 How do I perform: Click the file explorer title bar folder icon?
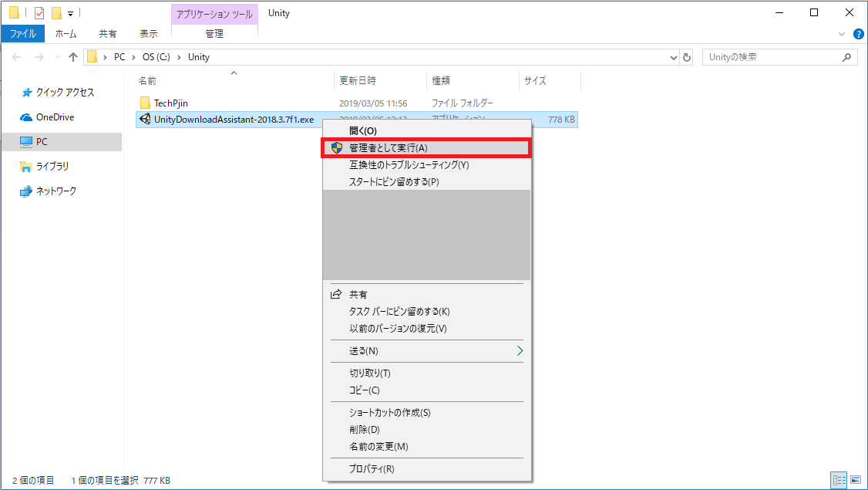coord(15,13)
